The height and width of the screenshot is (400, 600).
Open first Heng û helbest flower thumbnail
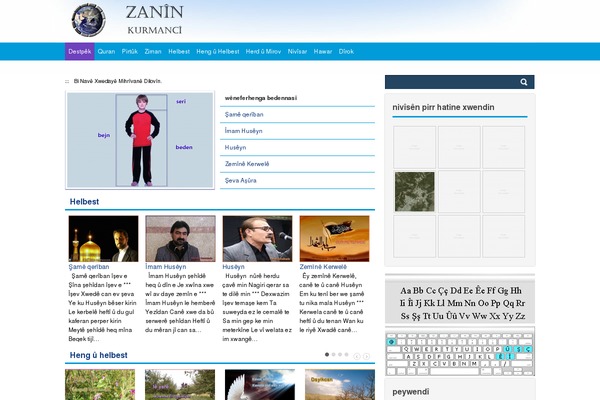pyautogui.click(x=100, y=385)
